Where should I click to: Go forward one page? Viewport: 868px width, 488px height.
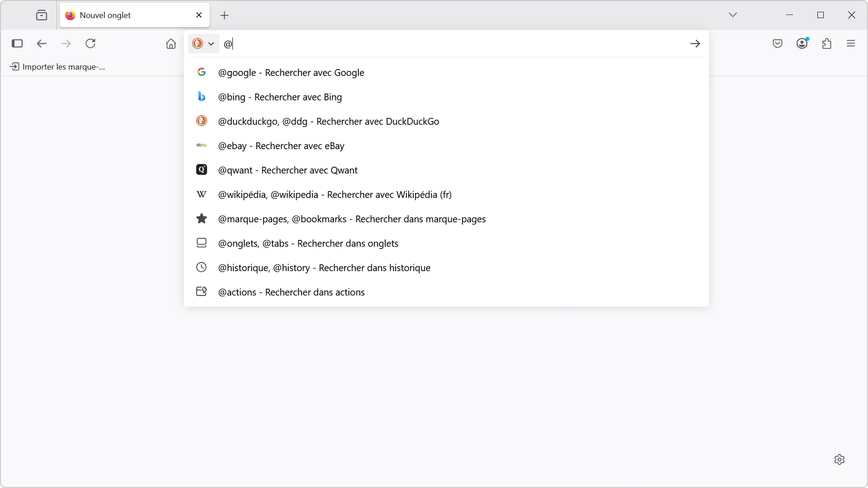point(66,43)
